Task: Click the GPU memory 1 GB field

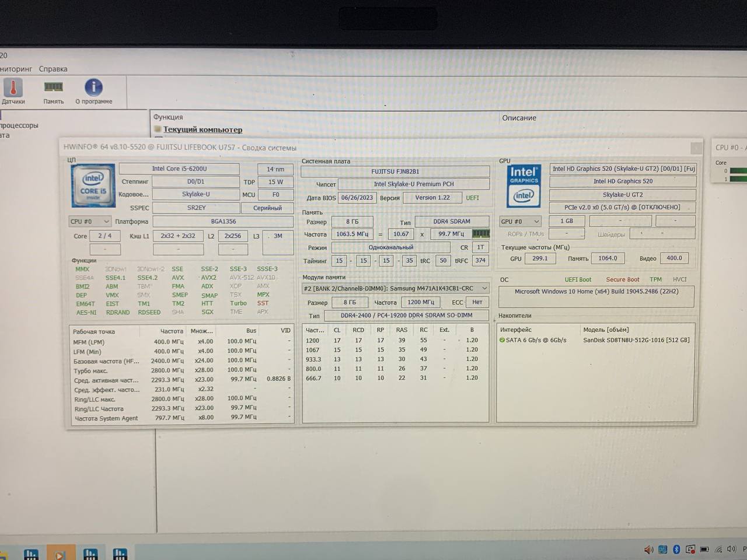Action: point(566,221)
